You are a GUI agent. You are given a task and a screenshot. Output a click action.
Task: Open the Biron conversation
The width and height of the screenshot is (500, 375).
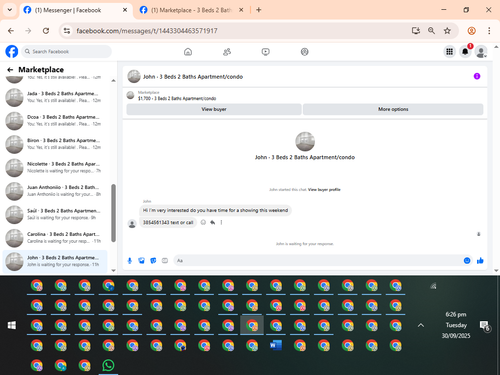55,144
